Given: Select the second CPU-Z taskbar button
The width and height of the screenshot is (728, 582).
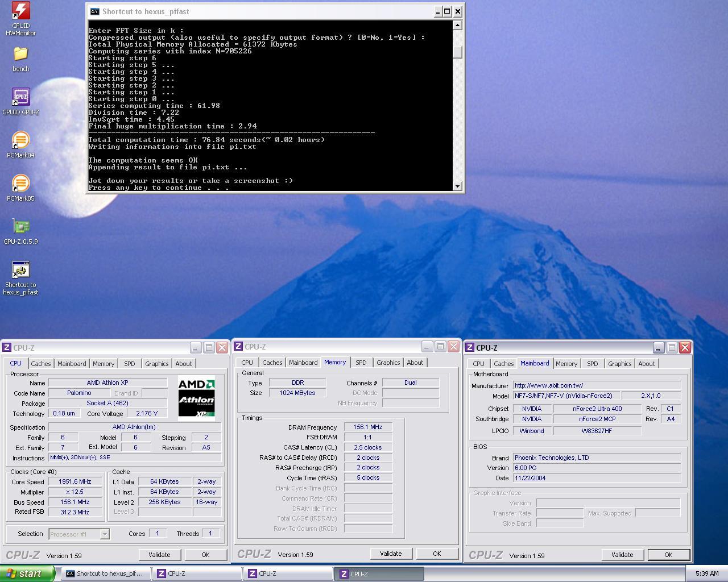Looking at the screenshot, I should pos(288,573).
